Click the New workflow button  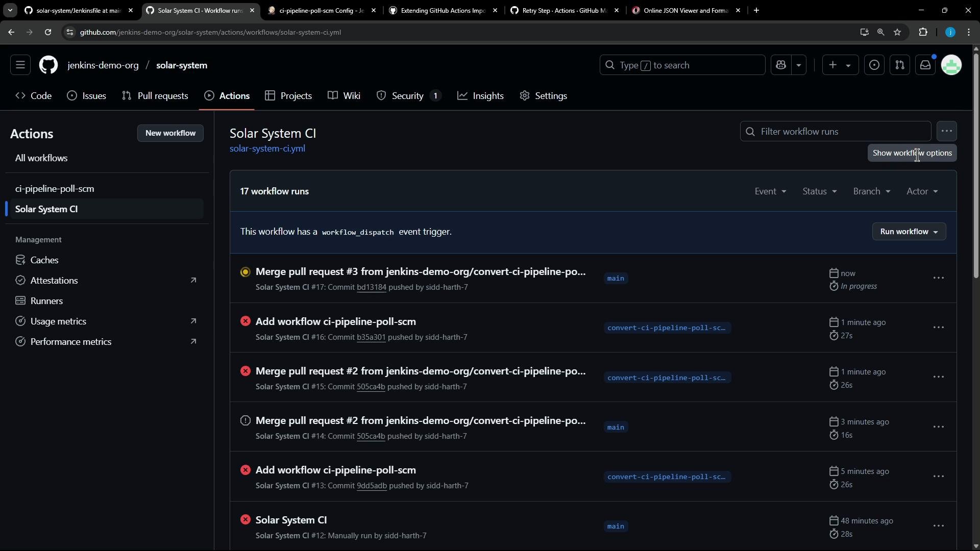170,133
